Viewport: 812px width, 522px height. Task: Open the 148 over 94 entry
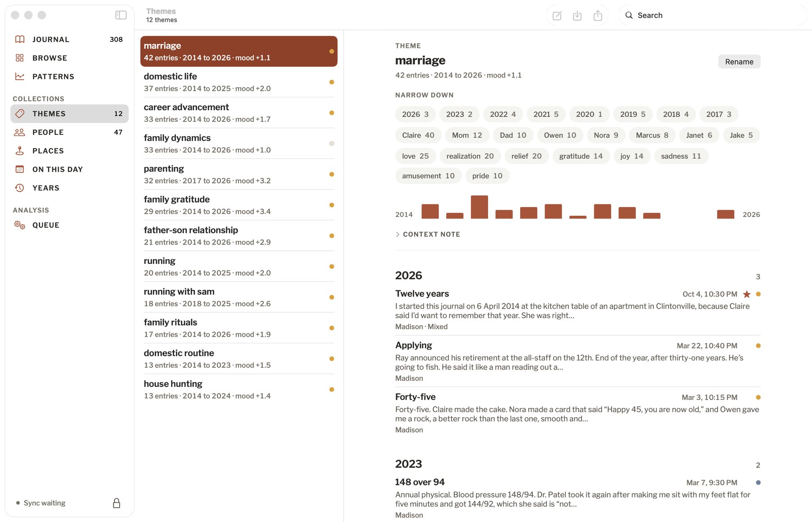(x=578, y=498)
